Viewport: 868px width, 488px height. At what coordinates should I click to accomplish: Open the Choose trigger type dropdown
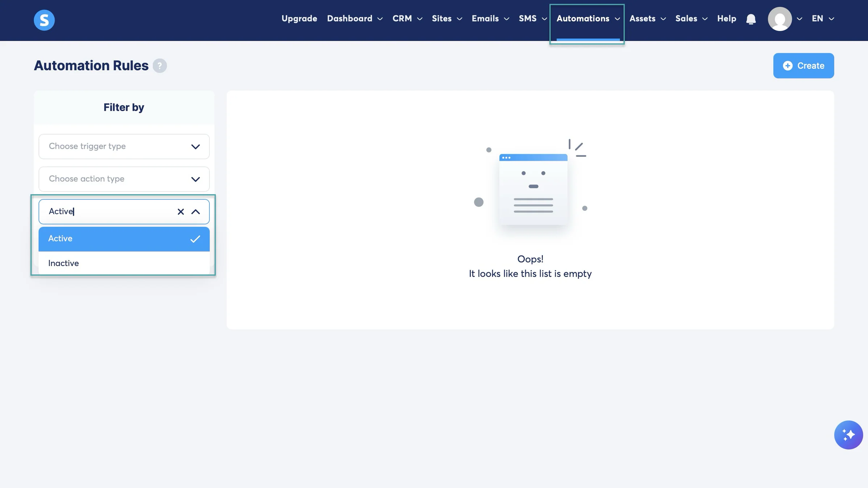[x=124, y=147]
